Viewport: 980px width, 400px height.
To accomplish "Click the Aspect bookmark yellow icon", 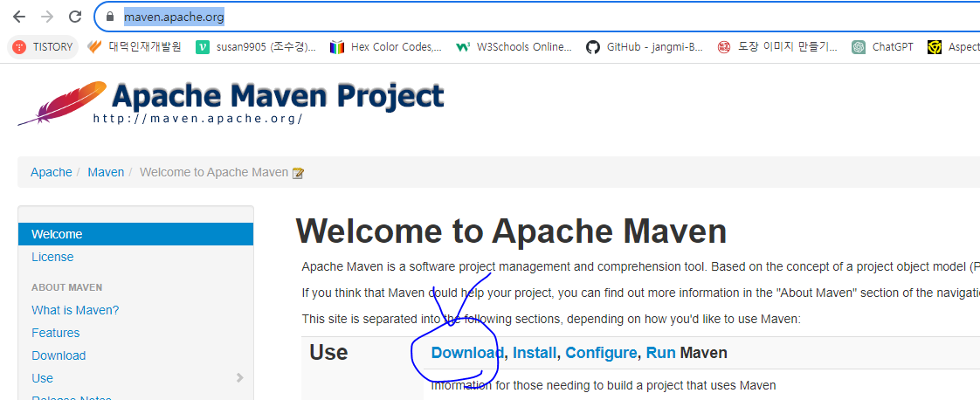I will [x=935, y=47].
